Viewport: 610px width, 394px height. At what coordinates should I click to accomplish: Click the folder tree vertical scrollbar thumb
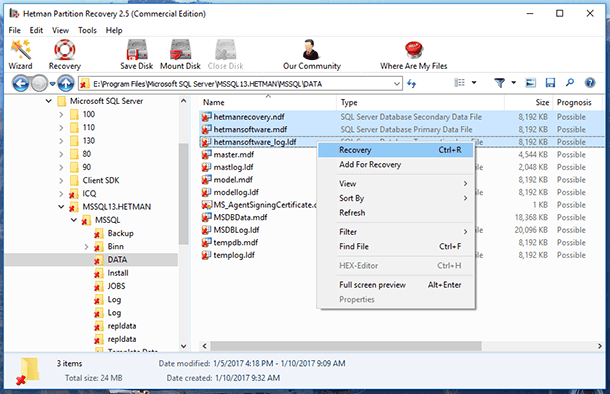pyautogui.click(x=183, y=194)
